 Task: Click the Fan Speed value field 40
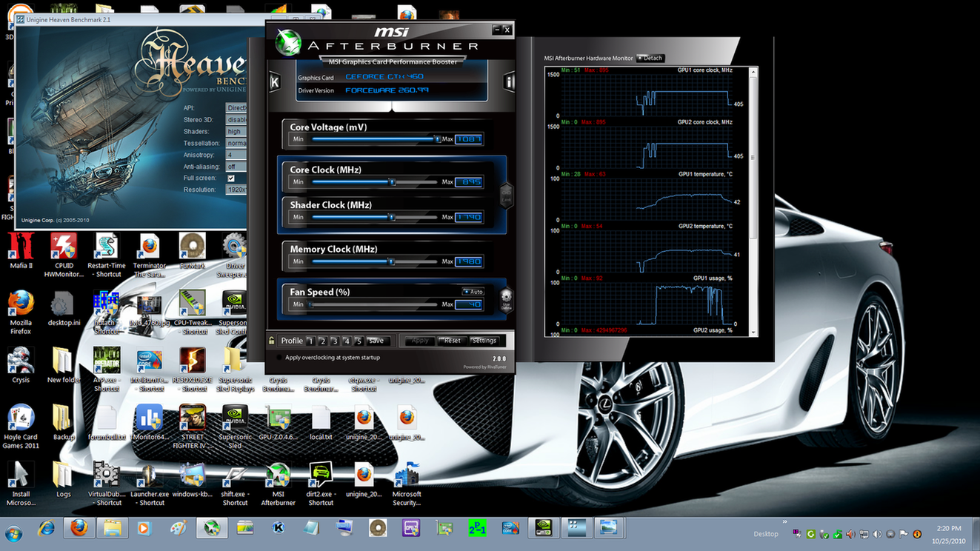click(x=469, y=304)
